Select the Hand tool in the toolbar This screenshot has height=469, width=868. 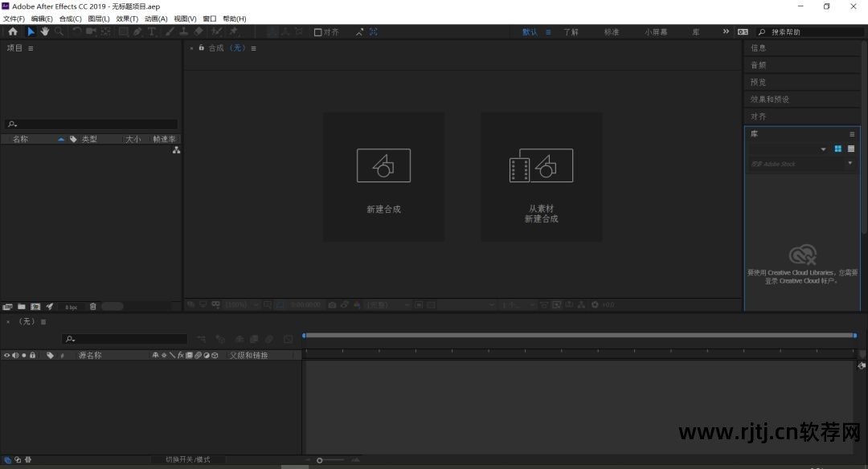[45, 31]
